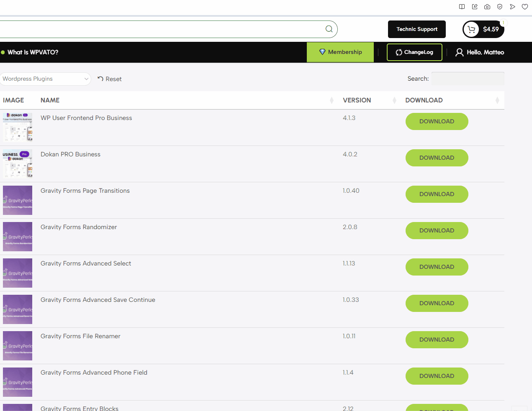The width and height of the screenshot is (532, 411).
Task: Open the Wordpress Plugins category dropdown
Action: 45,79
